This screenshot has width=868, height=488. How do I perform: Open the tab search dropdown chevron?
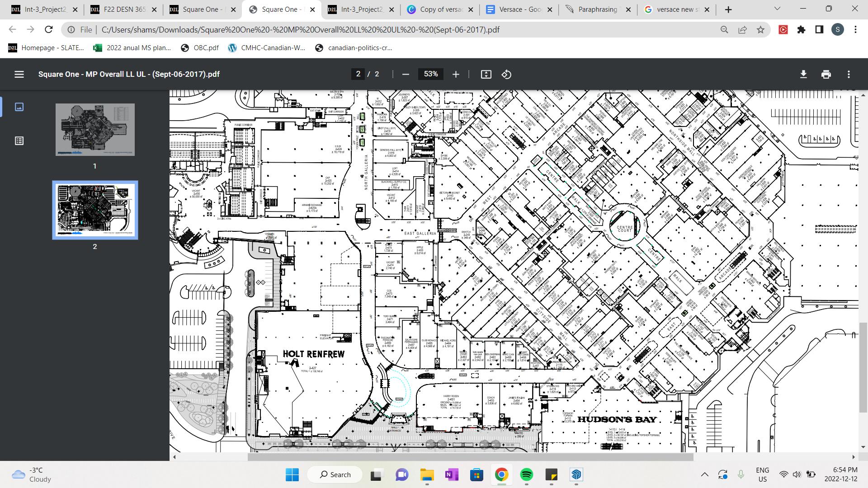778,9
